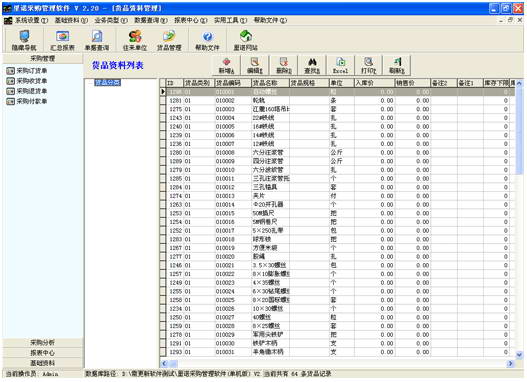The image size is (527, 382).
Task: Click the product name cell "四分注浆管"
Action: click(x=270, y=161)
